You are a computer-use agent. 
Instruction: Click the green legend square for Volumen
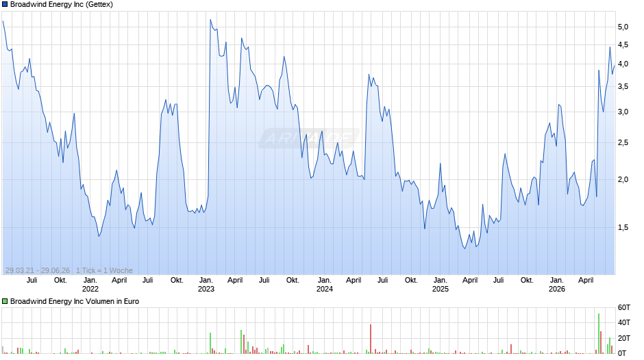pos(5,301)
